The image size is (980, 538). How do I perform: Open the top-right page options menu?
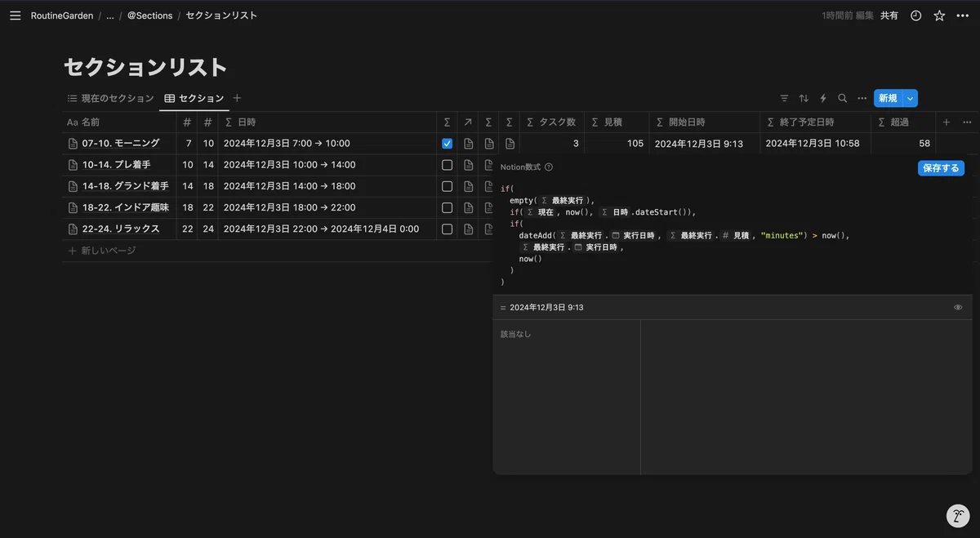(963, 16)
